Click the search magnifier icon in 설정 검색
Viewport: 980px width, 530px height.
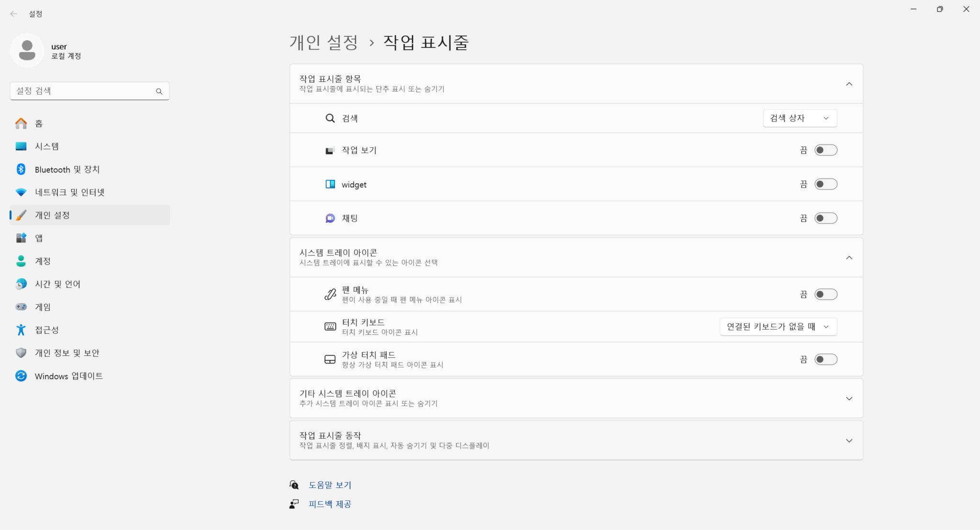[x=159, y=91]
